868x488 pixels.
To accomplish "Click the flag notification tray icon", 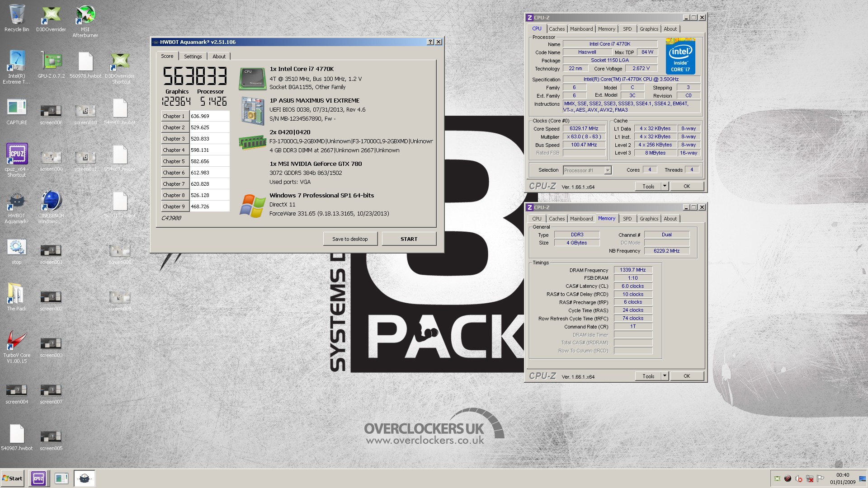I will [821, 479].
